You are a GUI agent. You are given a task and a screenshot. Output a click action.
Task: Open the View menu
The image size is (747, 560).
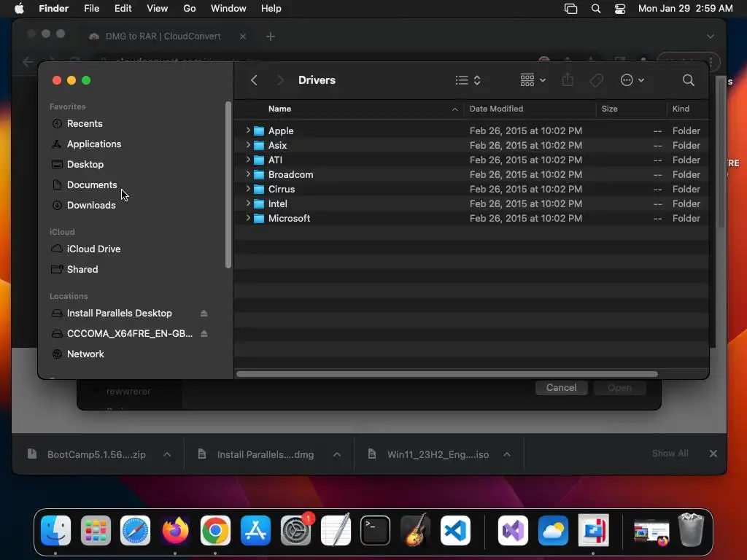coord(158,9)
